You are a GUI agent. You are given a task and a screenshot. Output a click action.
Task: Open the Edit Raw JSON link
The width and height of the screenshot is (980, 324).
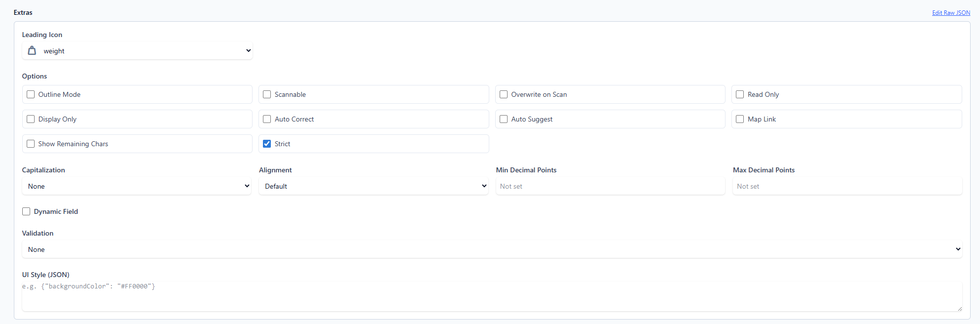(x=951, y=13)
